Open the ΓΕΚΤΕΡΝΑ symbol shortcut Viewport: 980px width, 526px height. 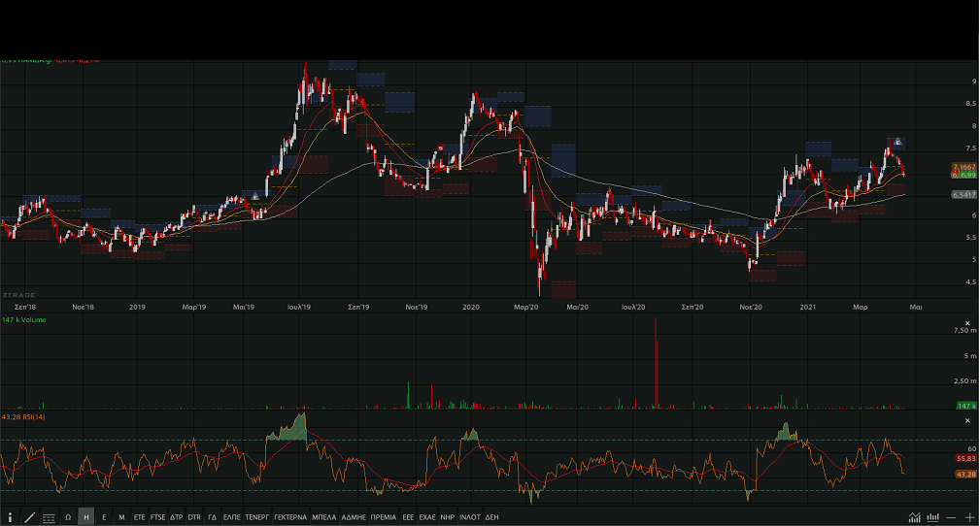pos(290,517)
